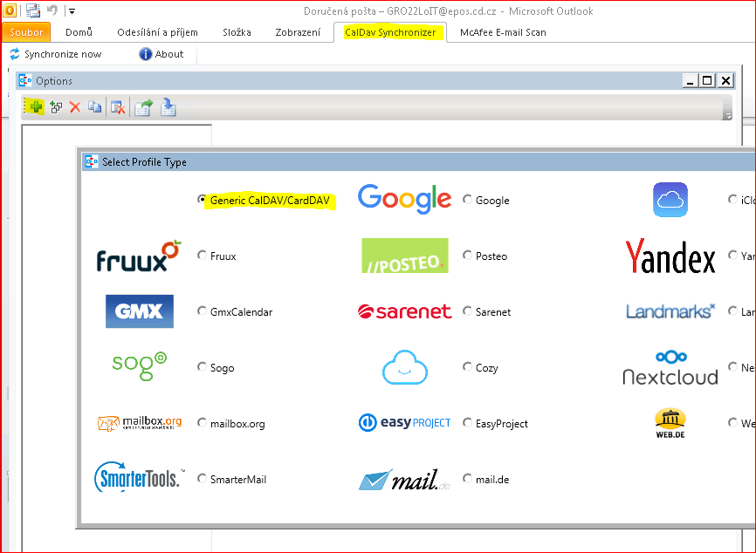Copy the selected profile
Screen dimensions: 756x553
tap(94, 107)
